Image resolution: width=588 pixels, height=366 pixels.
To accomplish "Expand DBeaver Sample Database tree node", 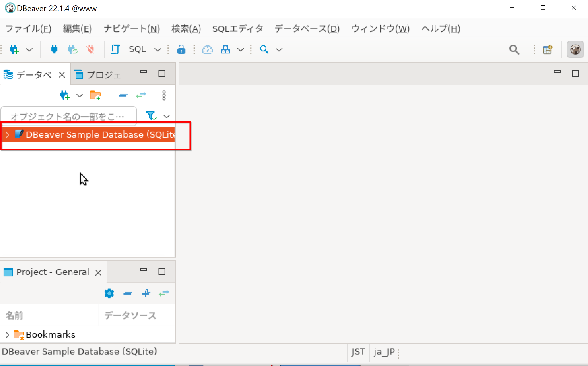I will click(x=7, y=134).
